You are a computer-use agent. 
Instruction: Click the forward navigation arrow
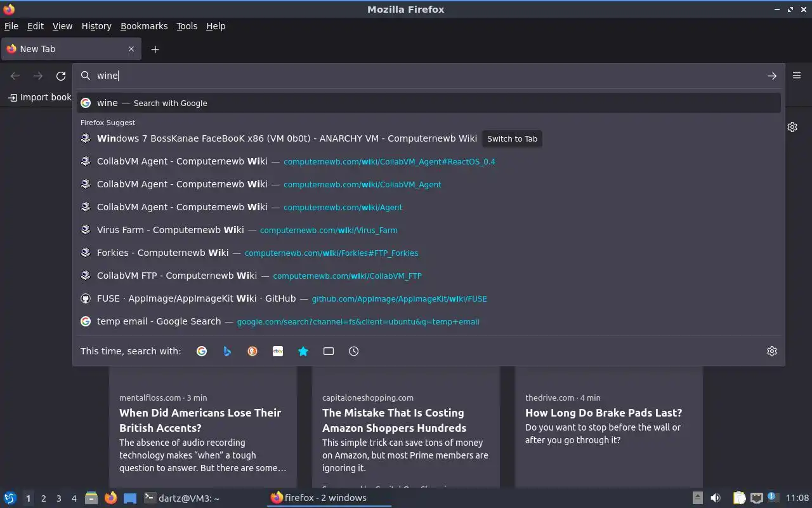[38, 76]
